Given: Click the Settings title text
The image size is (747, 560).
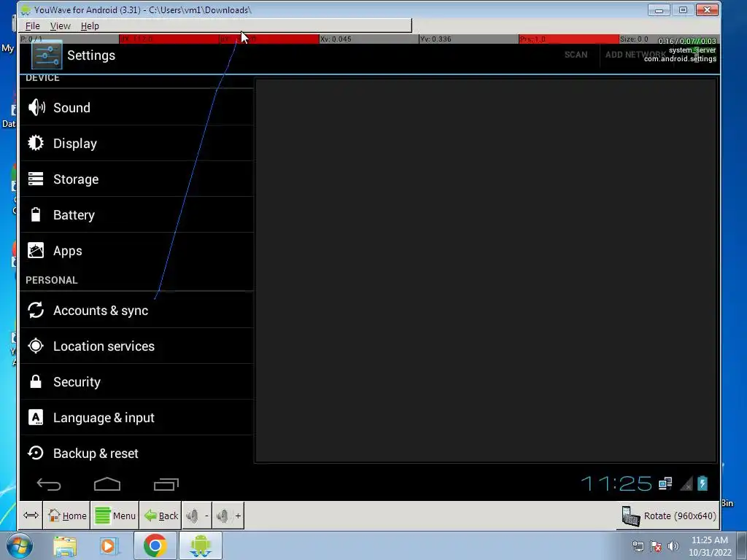Looking at the screenshot, I should point(91,55).
